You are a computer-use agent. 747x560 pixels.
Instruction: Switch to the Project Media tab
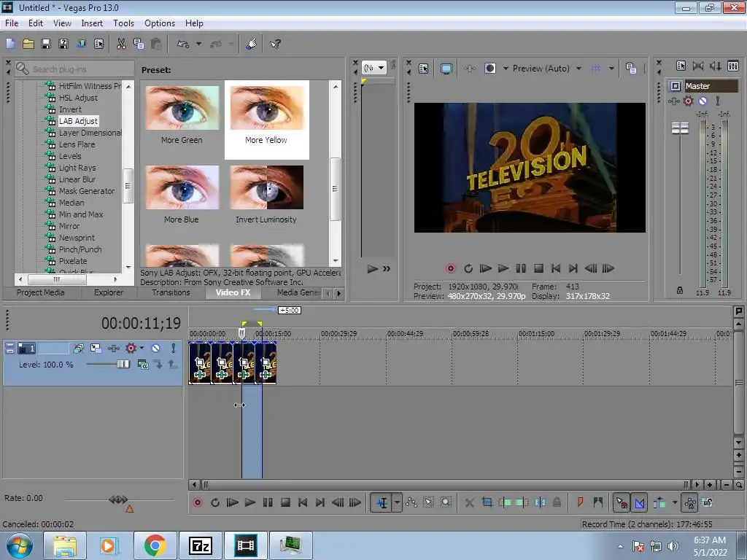[x=41, y=292]
